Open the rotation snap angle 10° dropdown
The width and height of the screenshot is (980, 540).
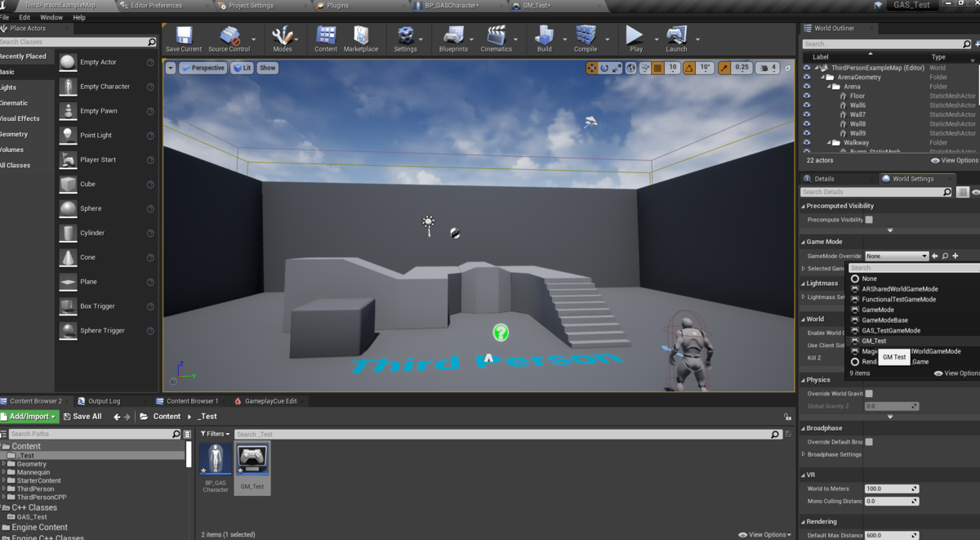[x=706, y=68]
